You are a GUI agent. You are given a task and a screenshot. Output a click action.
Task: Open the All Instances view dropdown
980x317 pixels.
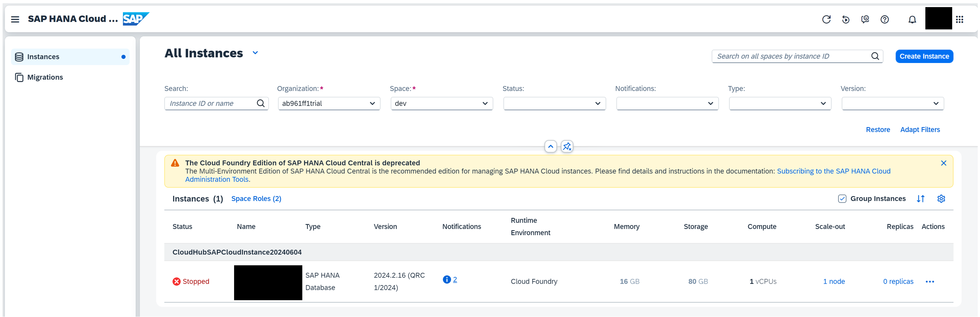pyautogui.click(x=255, y=53)
